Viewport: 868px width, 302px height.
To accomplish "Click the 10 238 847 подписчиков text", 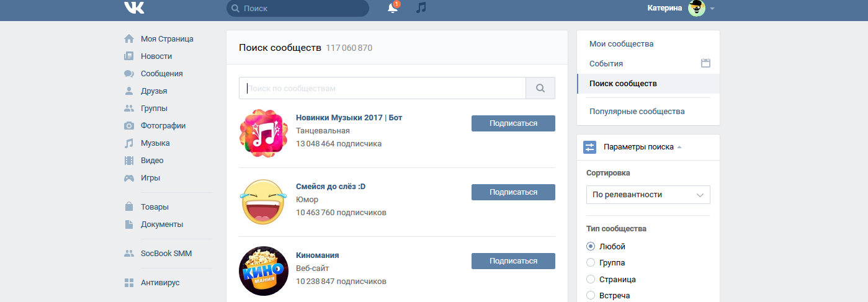I will tap(341, 282).
